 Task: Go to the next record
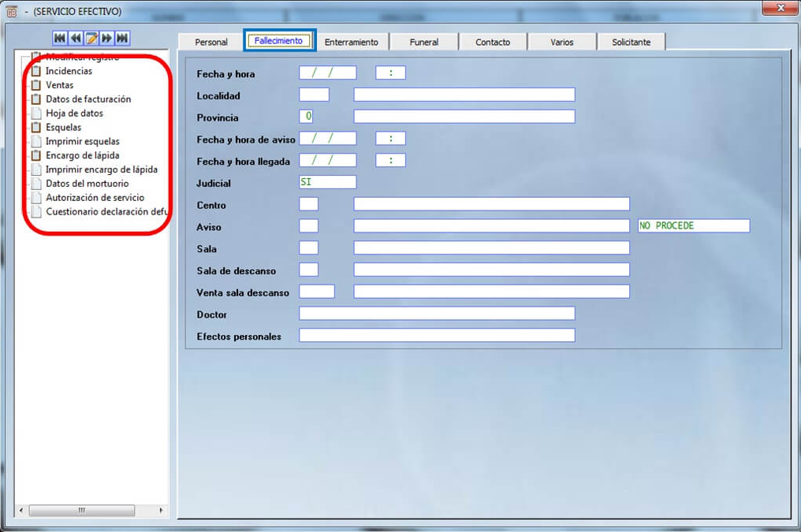click(x=106, y=38)
